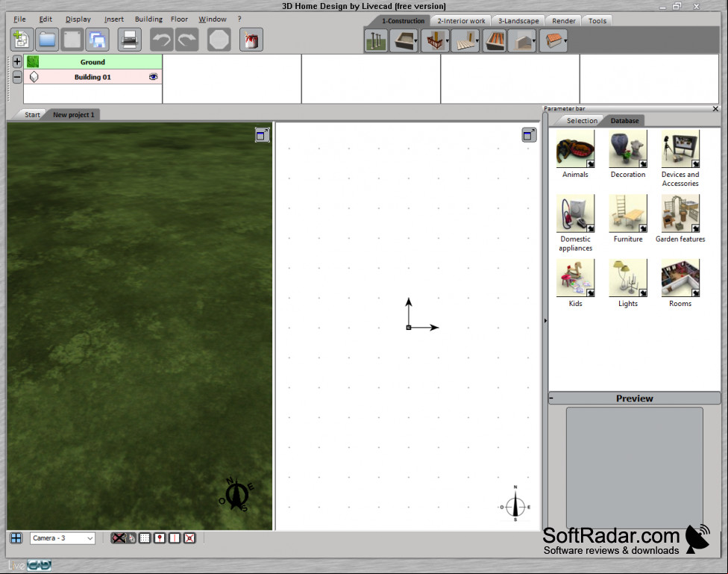This screenshot has height=574, width=728.
Task: Click the Ground grass texture icon
Action: (x=33, y=62)
